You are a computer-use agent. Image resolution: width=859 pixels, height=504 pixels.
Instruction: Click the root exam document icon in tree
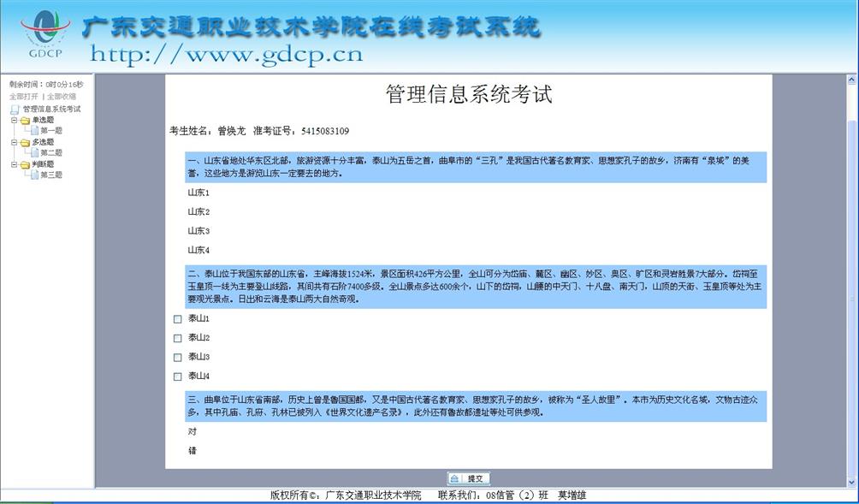pyautogui.click(x=15, y=110)
